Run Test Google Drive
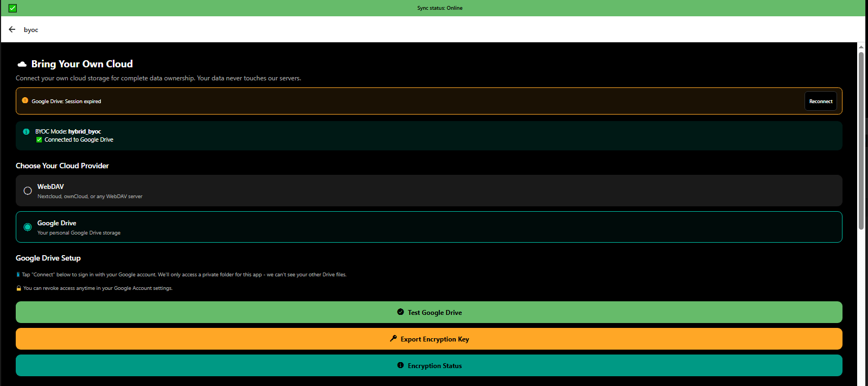This screenshot has height=386, width=868. pos(429,312)
